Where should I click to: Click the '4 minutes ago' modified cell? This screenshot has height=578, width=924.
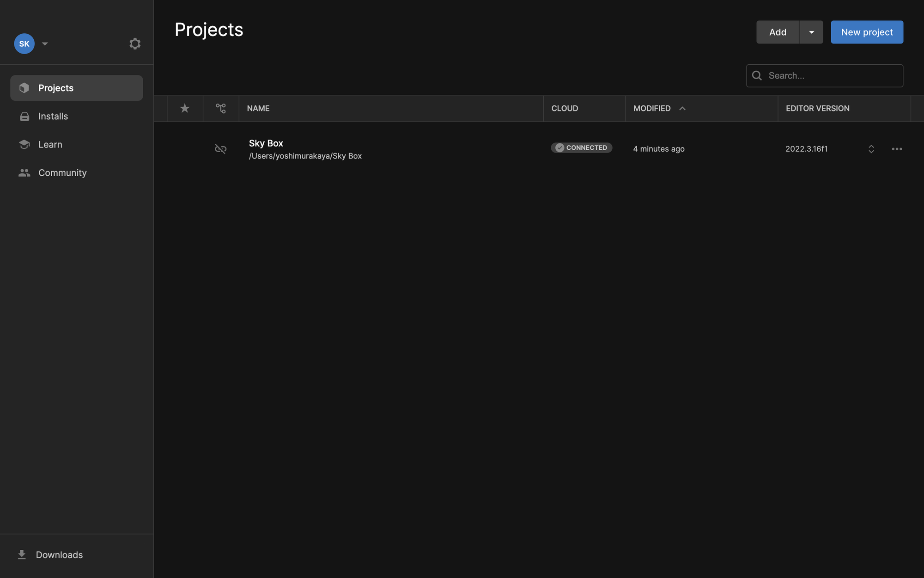(659, 149)
